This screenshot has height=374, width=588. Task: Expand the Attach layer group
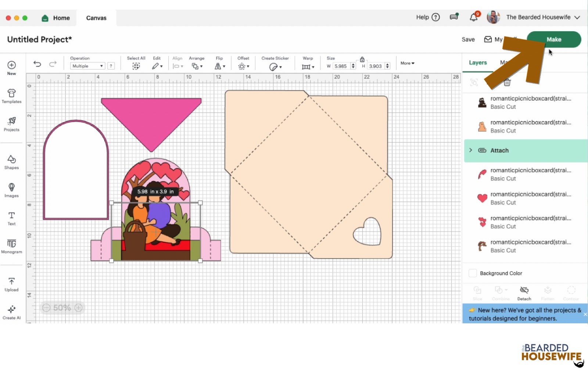click(x=471, y=150)
